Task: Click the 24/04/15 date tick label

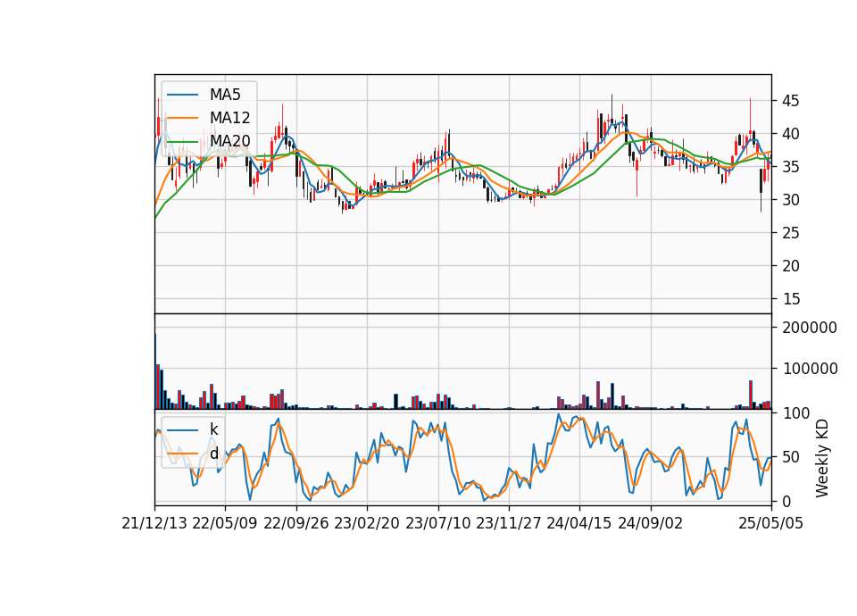Action: [579, 523]
